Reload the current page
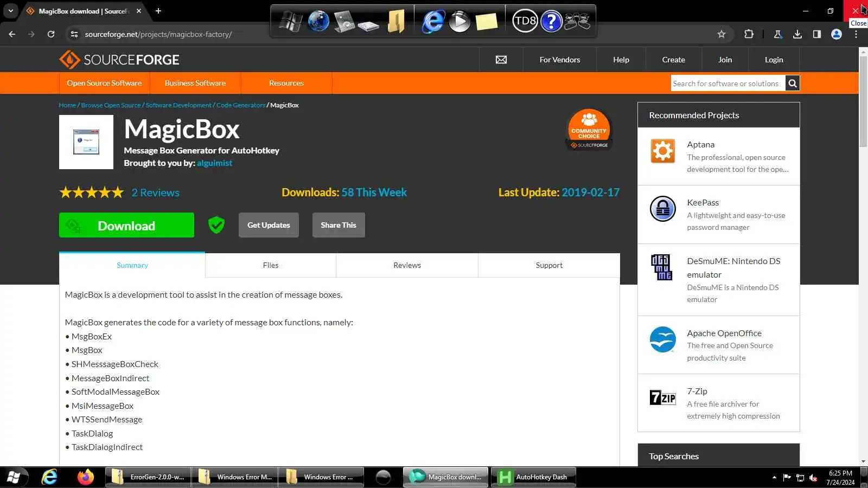 click(51, 34)
